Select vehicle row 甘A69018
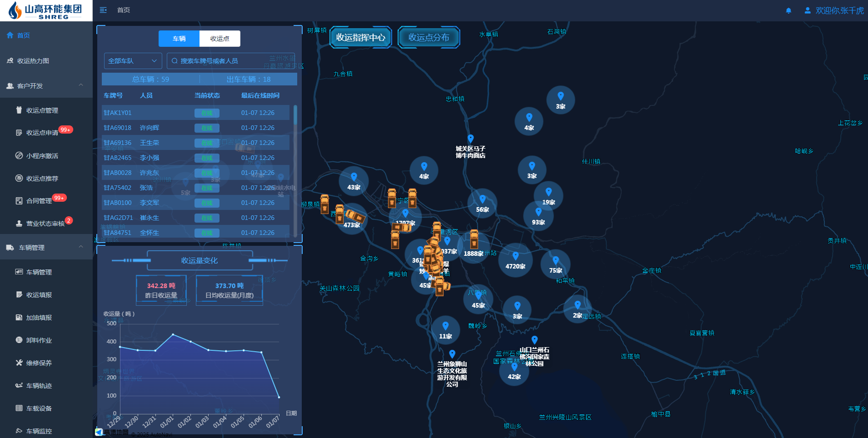Image resolution: width=868 pixels, height=438 pixels. coord(195,128)
